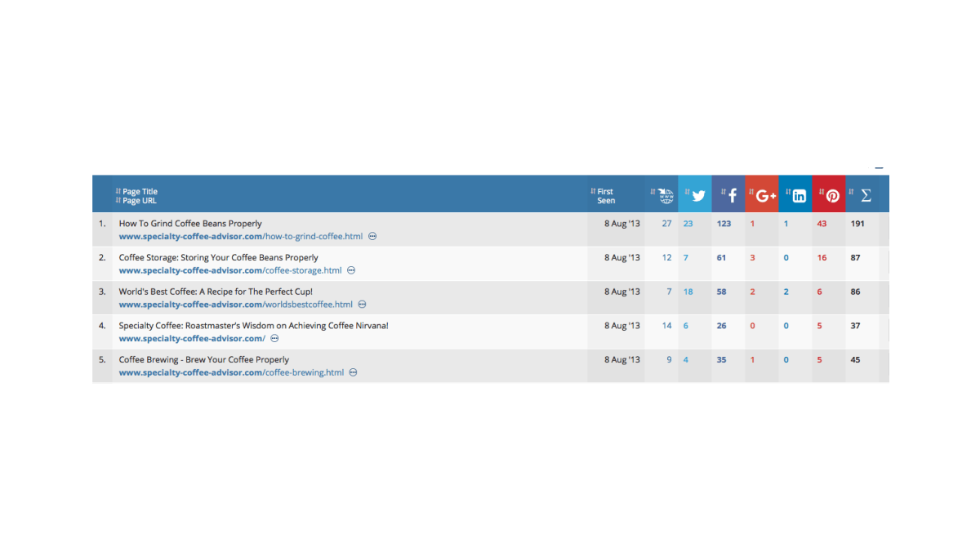
Task: Sort by Twitter share count column
Action: click(695, 194)
